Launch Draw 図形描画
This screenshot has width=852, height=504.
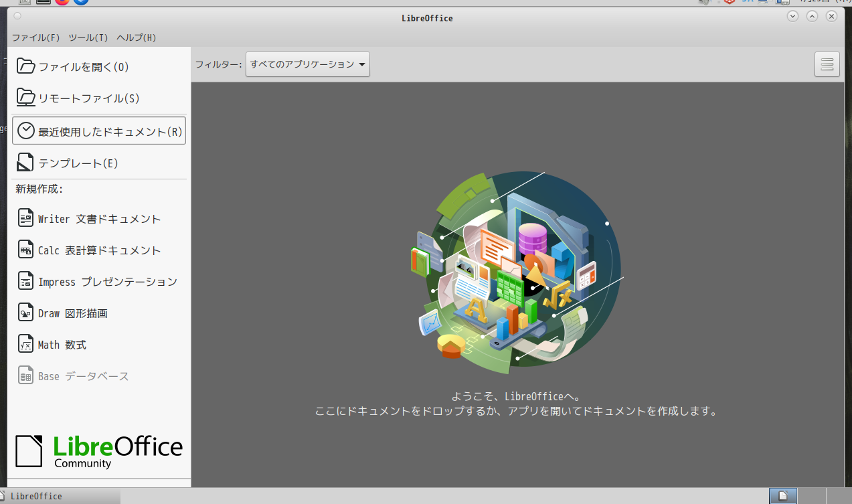(x=99, y=313)
